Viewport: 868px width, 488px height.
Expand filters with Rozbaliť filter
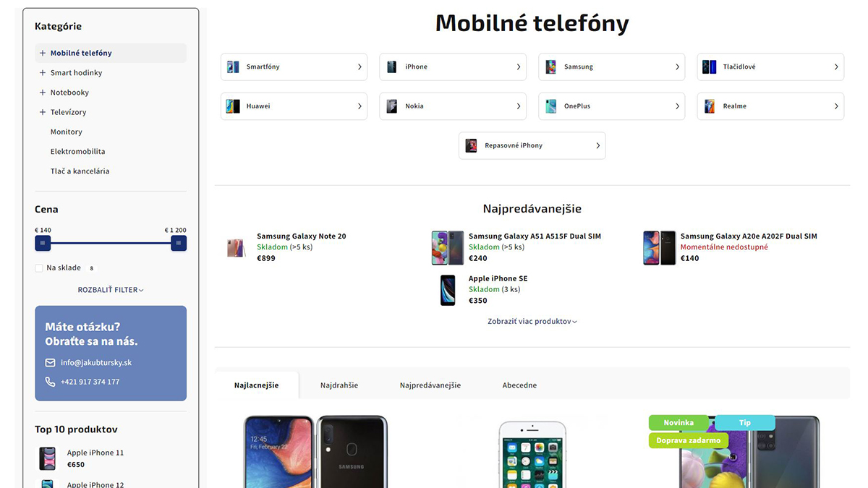111,290
